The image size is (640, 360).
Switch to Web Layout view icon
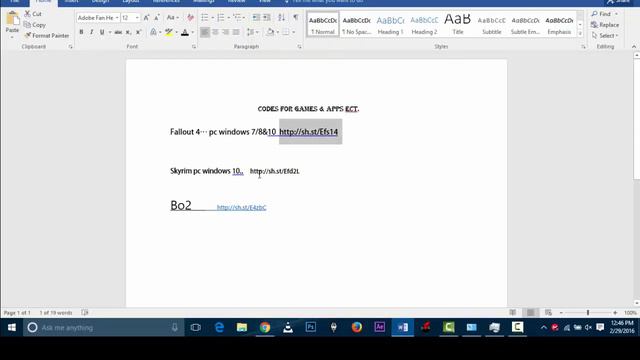click(x=548, y=313)
